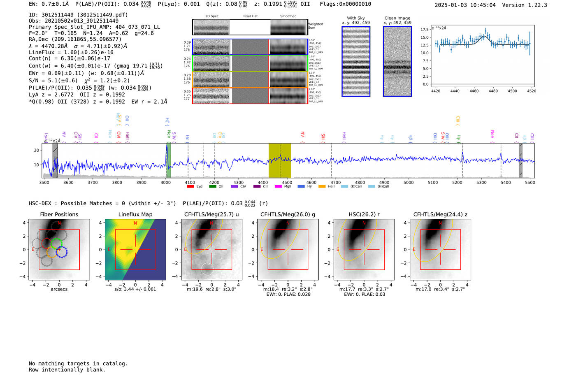This screenshot has height=392, width=576.
Task: Click the 'arcsecs' axis label
Action: pyautogui.click(x=59, y=289)
